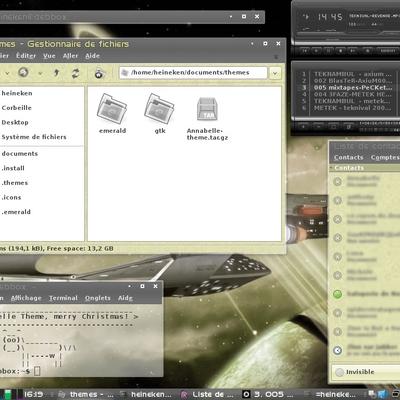Image resolution: width=400 pixels, height=400 pixels.
Task: Open the location bar history dropdown
Action: (275, 73)
